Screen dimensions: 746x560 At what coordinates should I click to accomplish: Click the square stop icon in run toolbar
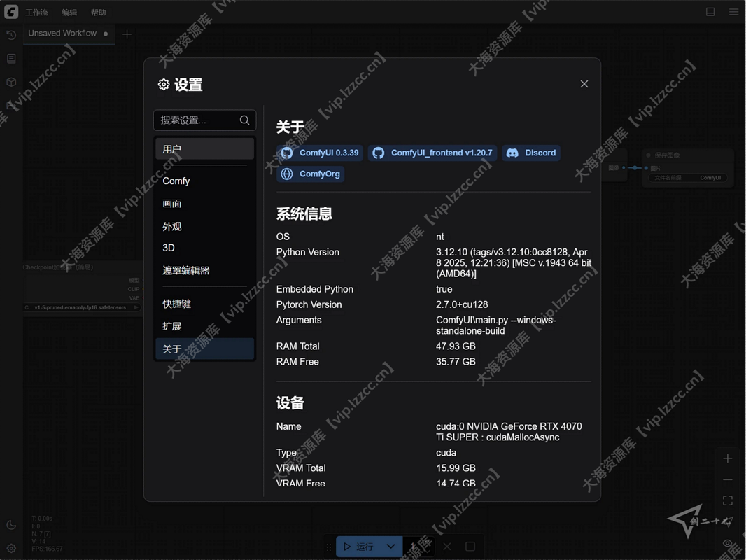click(470, 547)
